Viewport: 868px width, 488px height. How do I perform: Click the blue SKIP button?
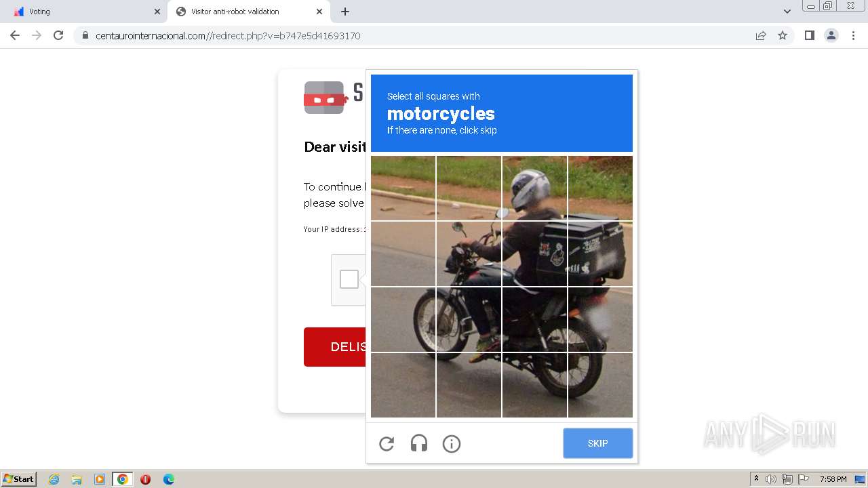598,443
